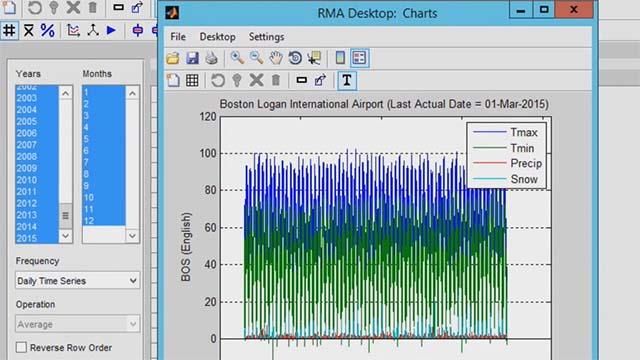640x360 pixels.
Task: Click pushpin icon in main window toolbar
Action: 54,7
